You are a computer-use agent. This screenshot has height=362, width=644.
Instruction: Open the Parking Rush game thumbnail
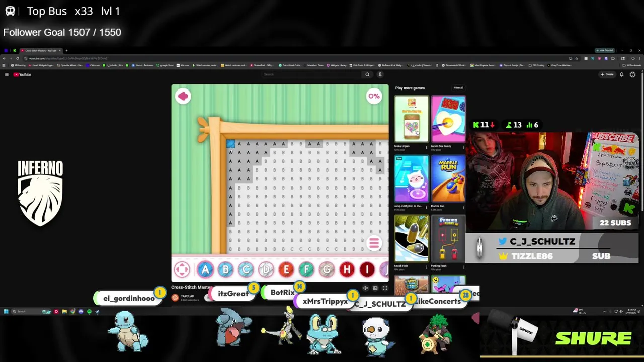(x=448, y=239)
